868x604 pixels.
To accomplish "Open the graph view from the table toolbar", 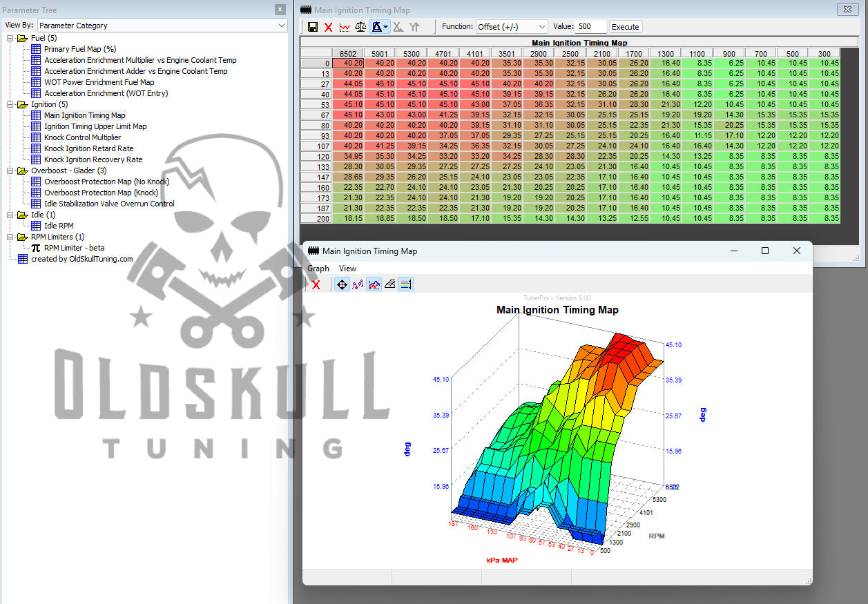I will click(x=345, y=27).
